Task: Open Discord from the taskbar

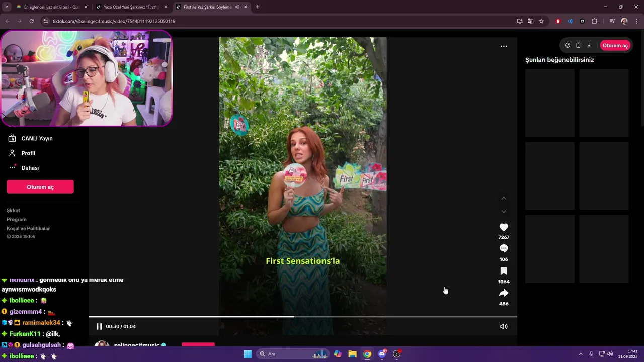Action: tap(382, 354)
